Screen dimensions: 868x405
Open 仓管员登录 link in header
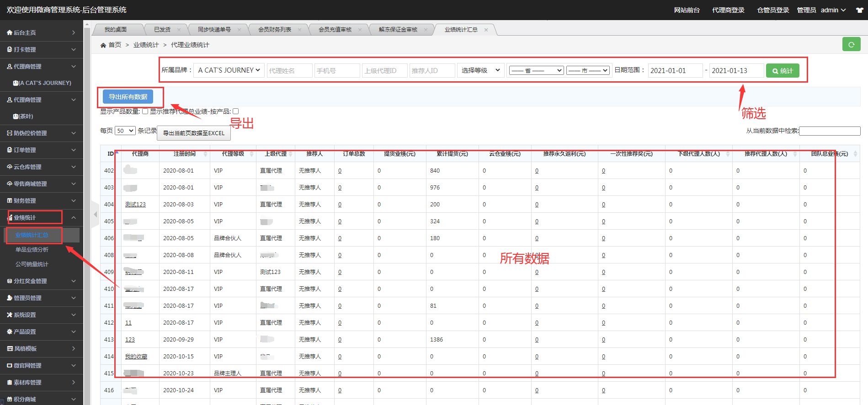click(773, 10)
